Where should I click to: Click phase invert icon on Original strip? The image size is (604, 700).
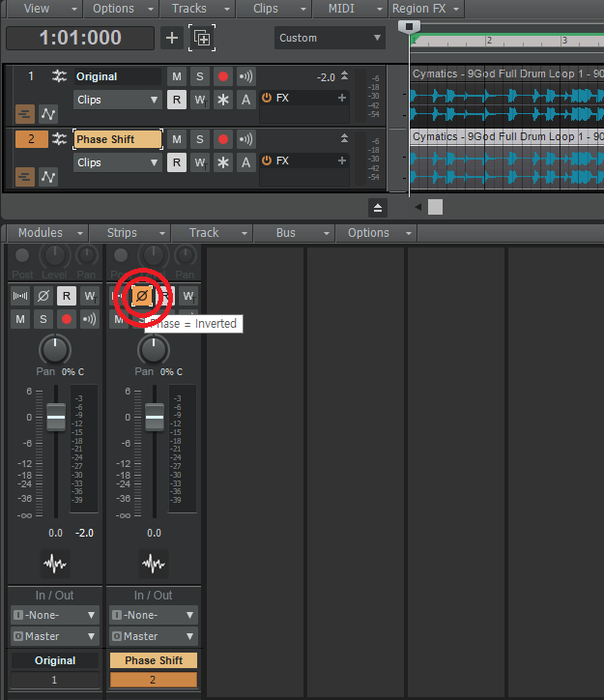[x=43, y=296]
